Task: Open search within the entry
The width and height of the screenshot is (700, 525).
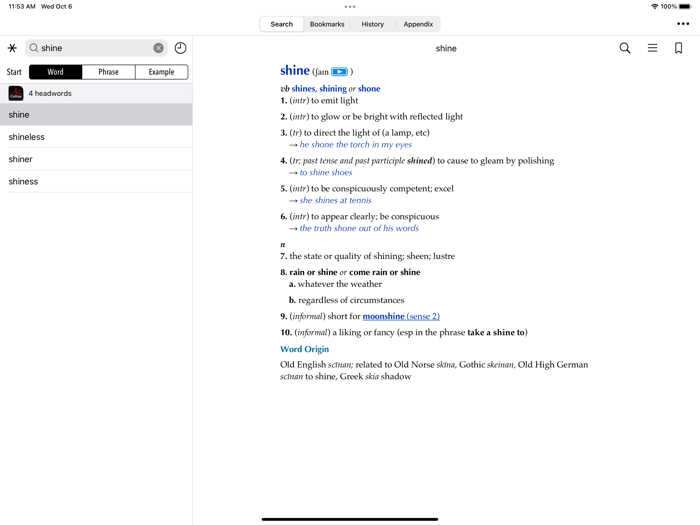Action: click(x=625, y=48)
